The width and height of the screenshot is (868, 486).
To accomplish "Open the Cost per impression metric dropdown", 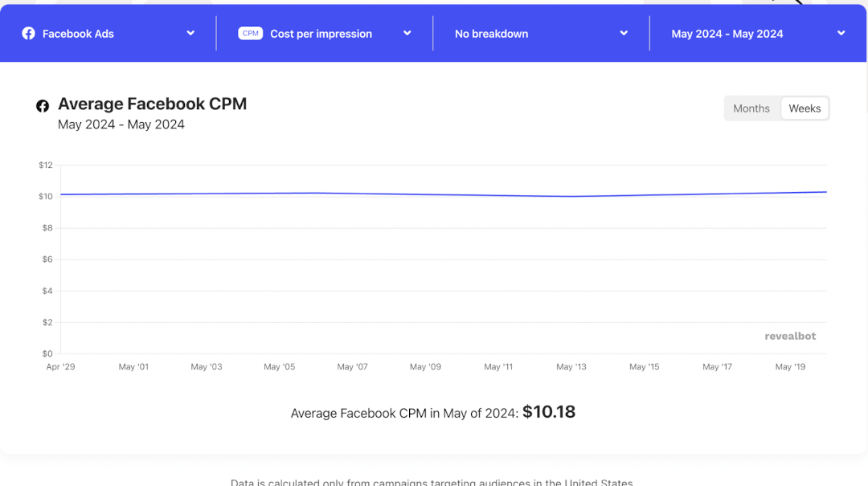I will coord(325,34).
